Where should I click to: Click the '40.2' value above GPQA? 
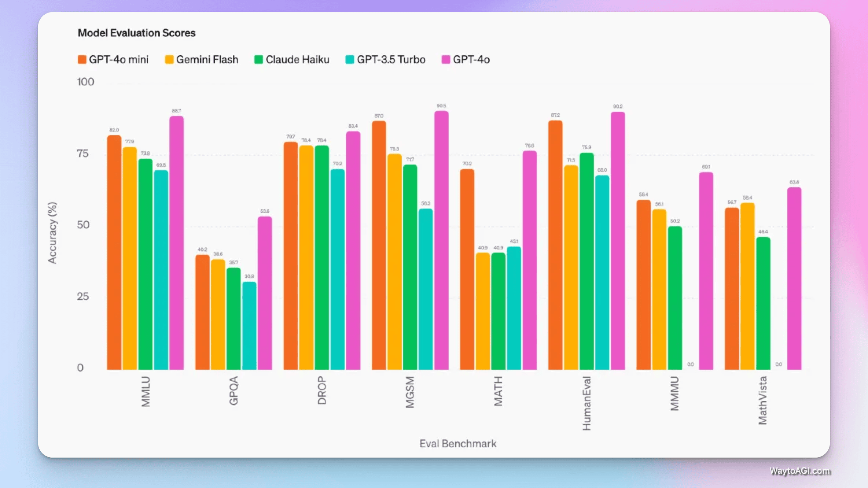coord(202,249)
